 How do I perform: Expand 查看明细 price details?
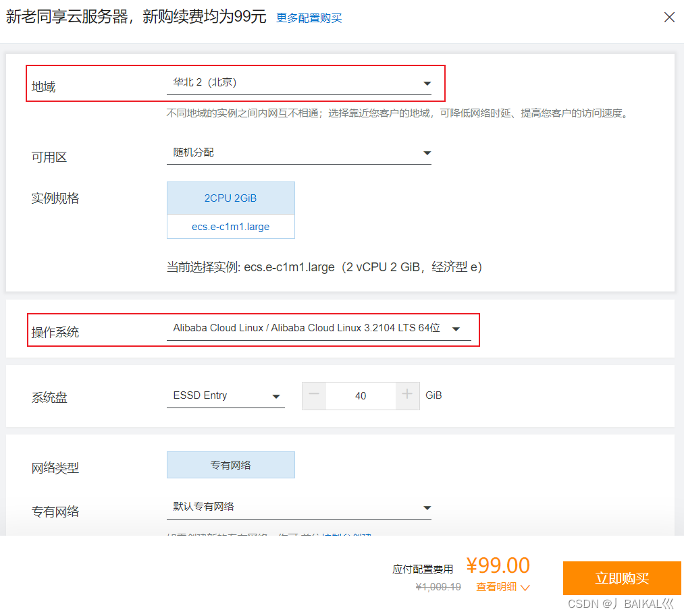pyautogui.click(x=502, y=587)
